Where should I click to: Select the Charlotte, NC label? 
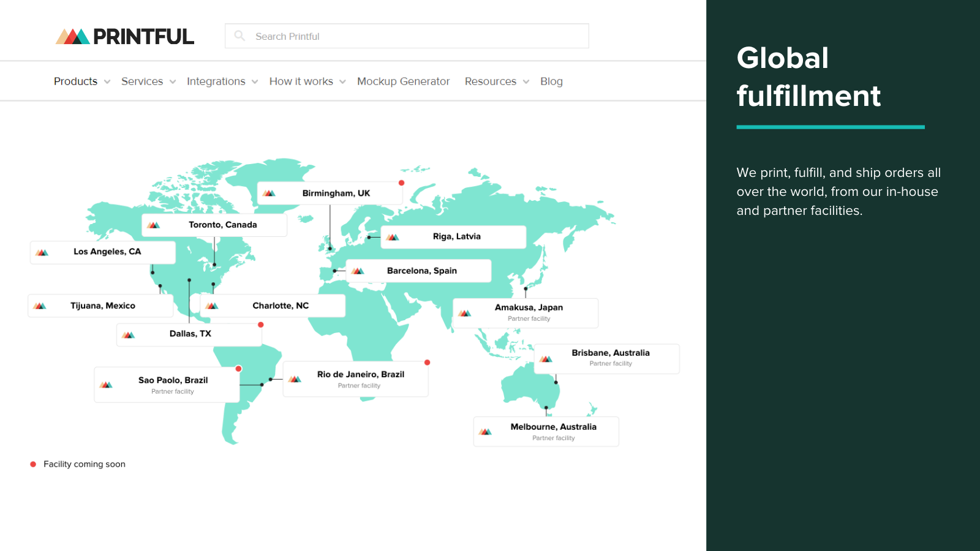pos(281,305)
